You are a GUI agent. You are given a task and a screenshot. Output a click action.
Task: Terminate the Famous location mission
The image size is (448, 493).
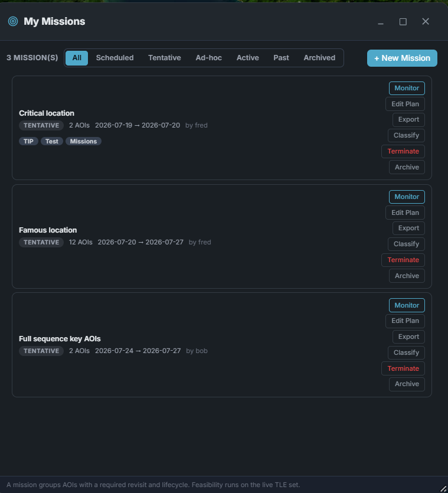403,260
